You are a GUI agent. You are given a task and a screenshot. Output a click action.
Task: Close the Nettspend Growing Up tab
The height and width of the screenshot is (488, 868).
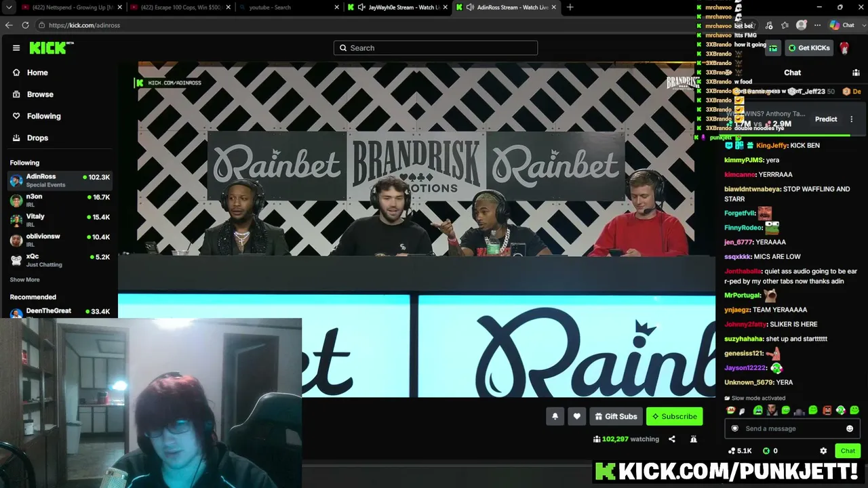pos(120,7)
